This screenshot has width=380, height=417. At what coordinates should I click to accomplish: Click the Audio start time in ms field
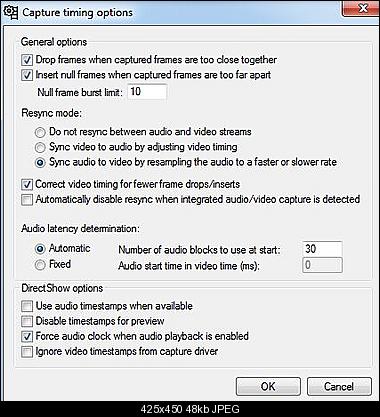[x=322, y=265]
